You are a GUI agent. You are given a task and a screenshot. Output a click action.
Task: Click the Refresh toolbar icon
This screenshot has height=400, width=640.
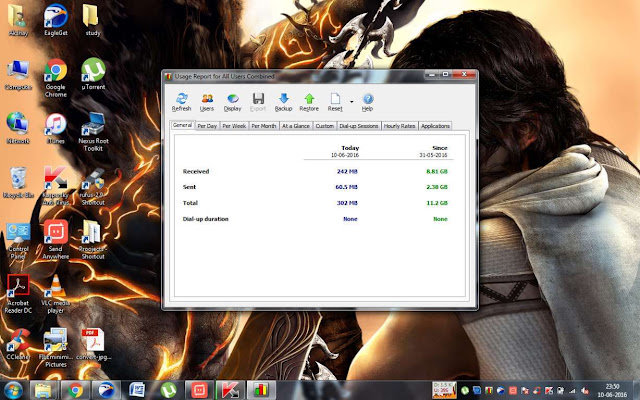click(181, 102)
